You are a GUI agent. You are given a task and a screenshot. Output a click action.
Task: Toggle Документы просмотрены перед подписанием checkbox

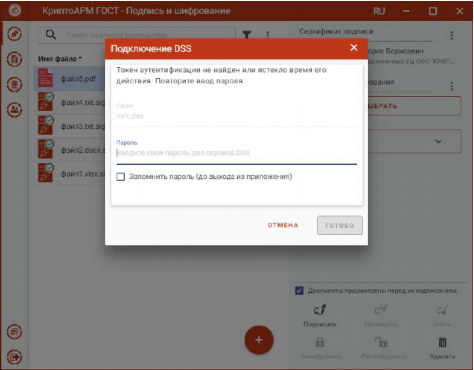pyautogui.click(x=299, y=291)
